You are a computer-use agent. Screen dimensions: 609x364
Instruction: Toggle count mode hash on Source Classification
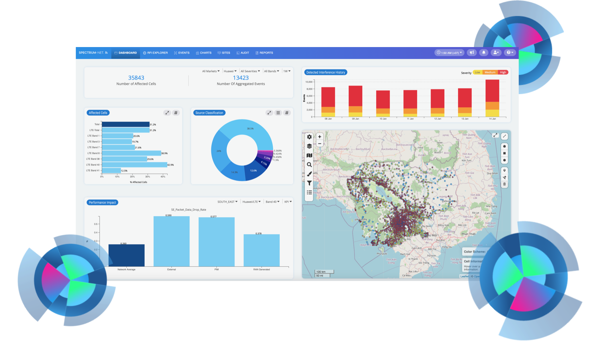[x=287, y=113]
